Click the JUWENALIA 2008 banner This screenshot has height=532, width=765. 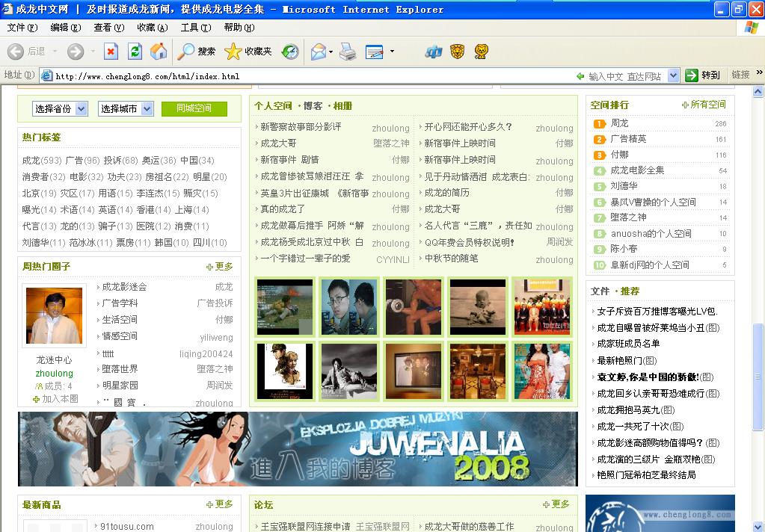(298, 449)
